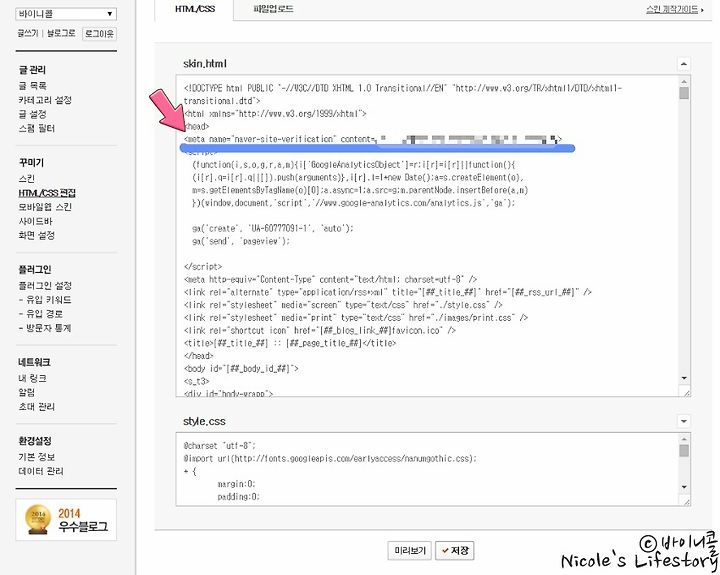Image resolution: width=720 pixels, height=575 pixels.
Task: Click the @charset "utf-8" line
Action: pos(219,445)
